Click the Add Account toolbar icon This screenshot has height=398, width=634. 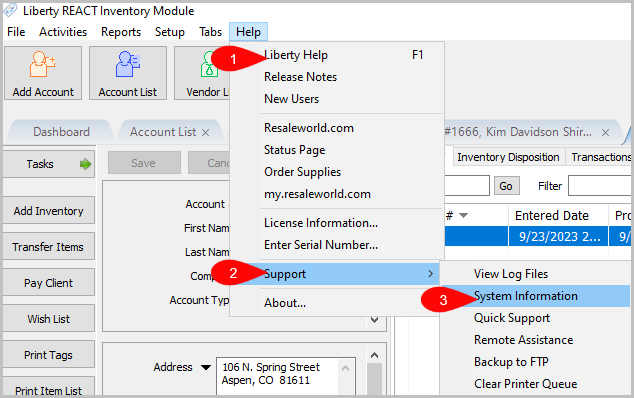(43, 73)
